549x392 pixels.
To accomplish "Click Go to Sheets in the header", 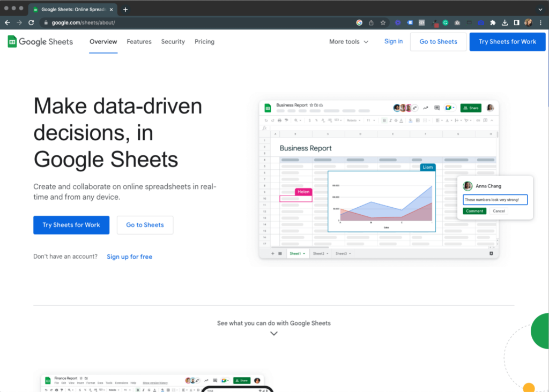I will click(439, 42).
